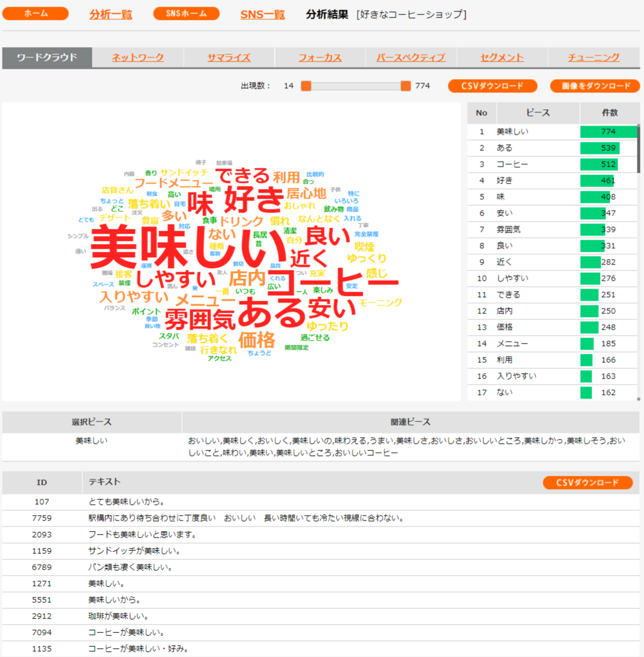Click the 画像をダウンロード button
Screen dimensions: 644x657
594,86
